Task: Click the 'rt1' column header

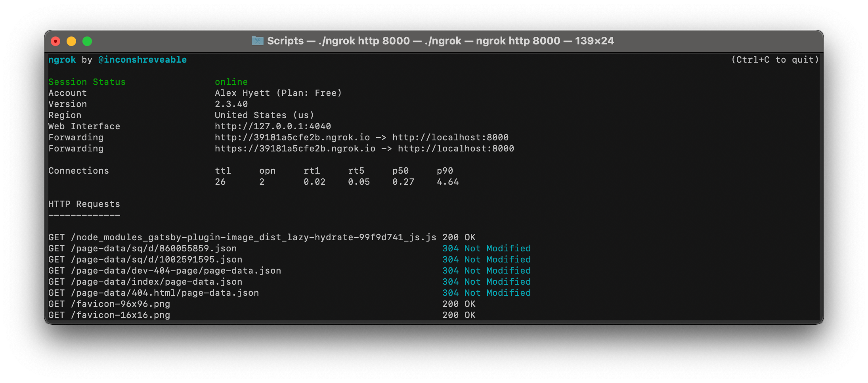Action: click(312, 171)
